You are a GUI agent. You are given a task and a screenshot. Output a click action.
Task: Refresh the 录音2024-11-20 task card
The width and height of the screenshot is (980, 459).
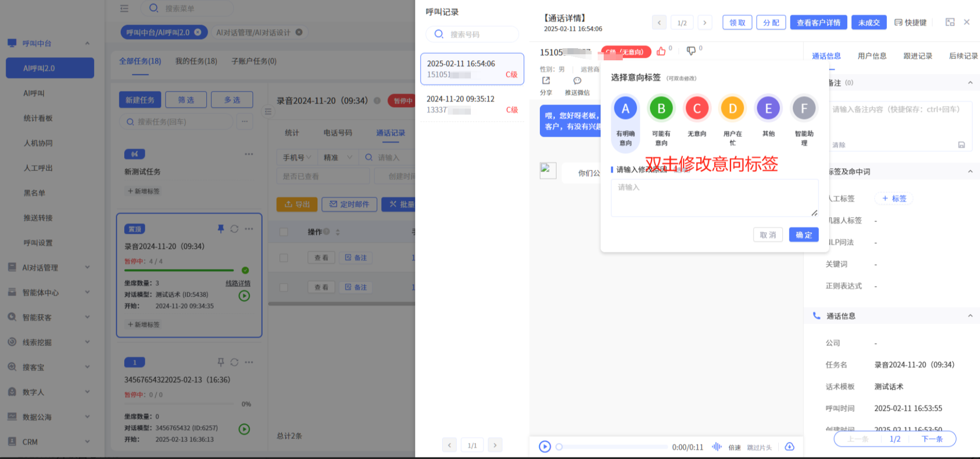(234, 229)
